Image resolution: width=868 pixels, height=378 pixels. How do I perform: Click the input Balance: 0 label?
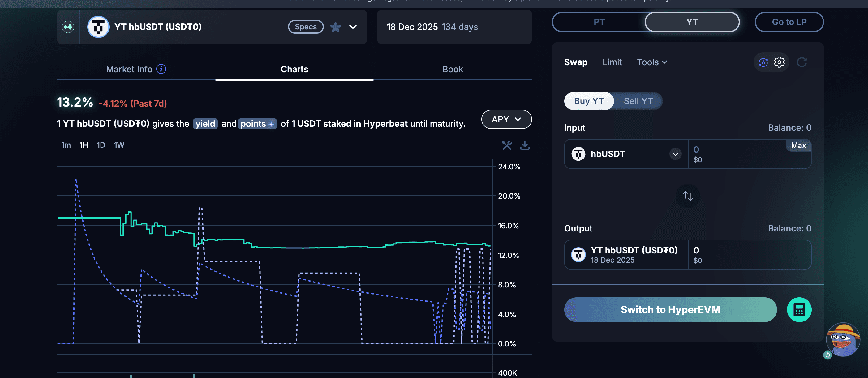click(x=789, y=128)
